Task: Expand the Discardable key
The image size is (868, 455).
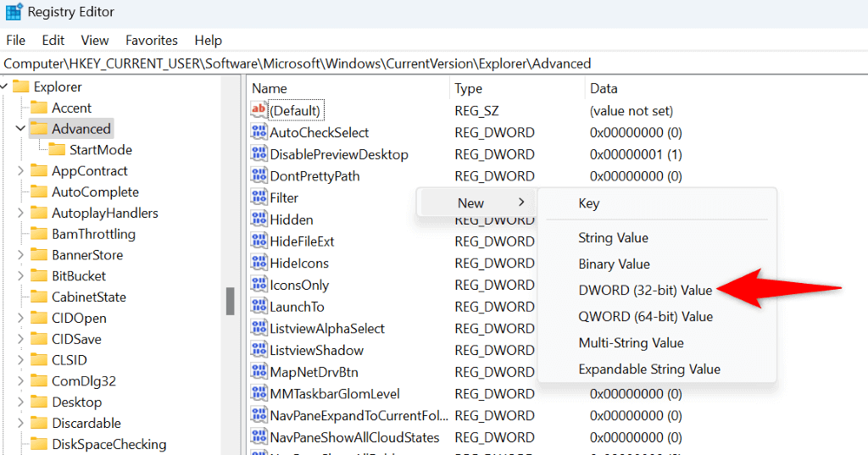Action: (20, 423)
